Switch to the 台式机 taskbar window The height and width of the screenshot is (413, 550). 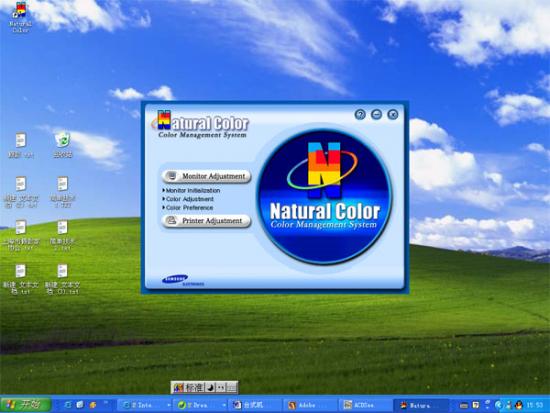click(x=254, y=405)
